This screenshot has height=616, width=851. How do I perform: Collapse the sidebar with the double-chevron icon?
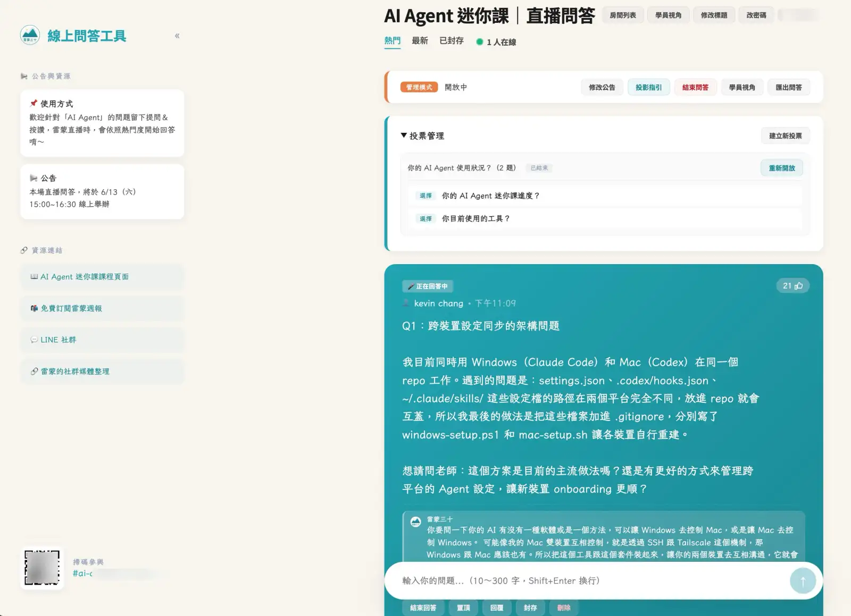[177, 36]
